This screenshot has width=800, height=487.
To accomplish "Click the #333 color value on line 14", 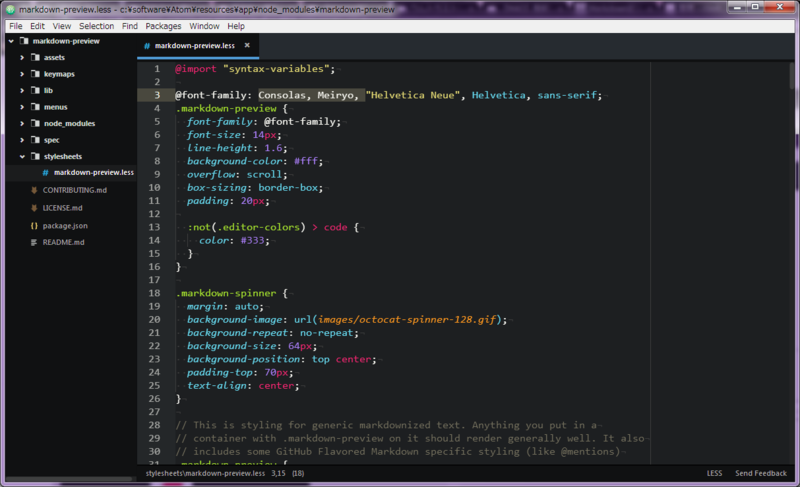I will pyautogui.click(x=253, y=240).
